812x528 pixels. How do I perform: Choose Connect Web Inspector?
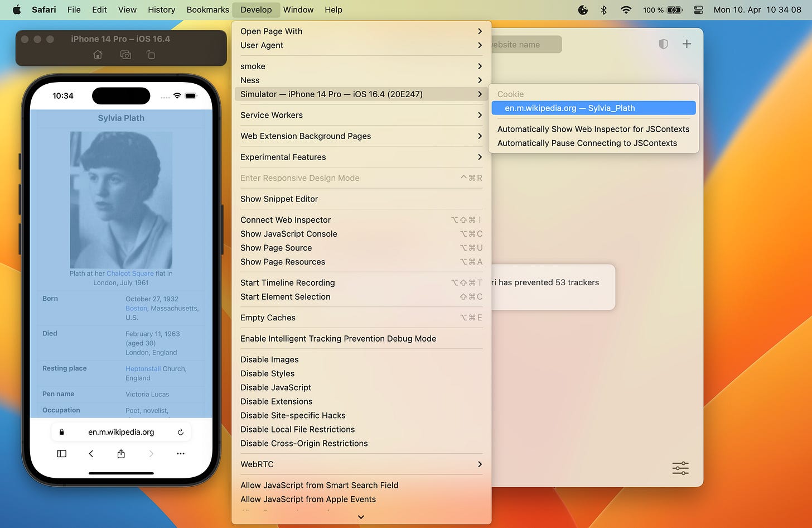coord(361,220)
